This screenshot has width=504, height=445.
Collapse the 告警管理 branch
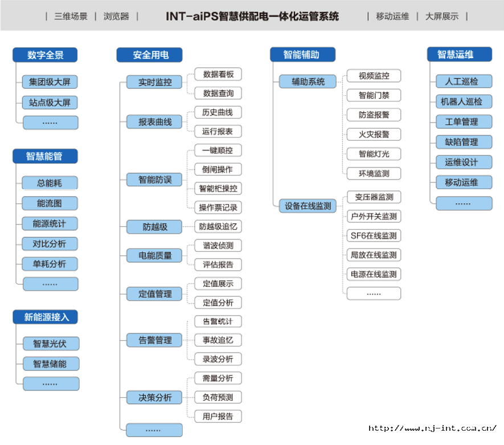[x=154, y=340]
